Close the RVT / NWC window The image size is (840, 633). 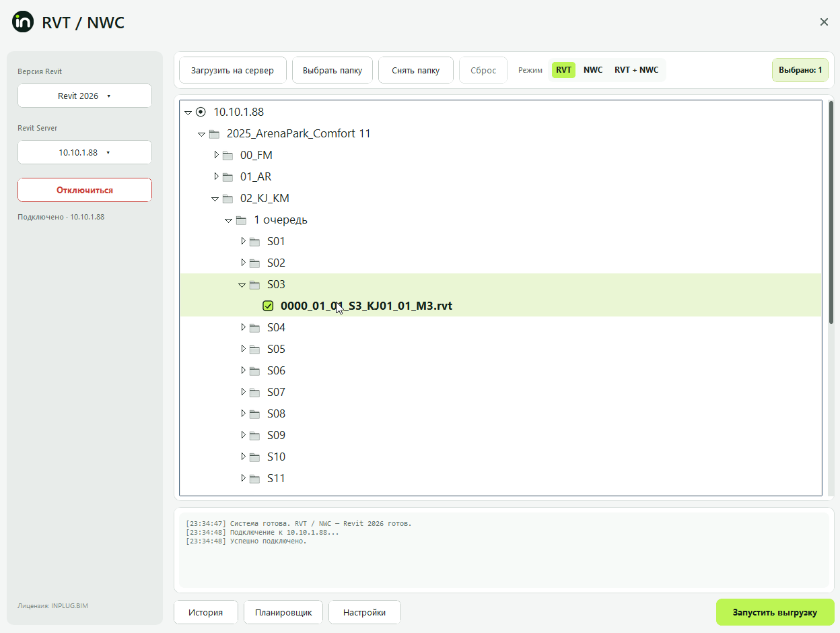click(x=824, y=22)
